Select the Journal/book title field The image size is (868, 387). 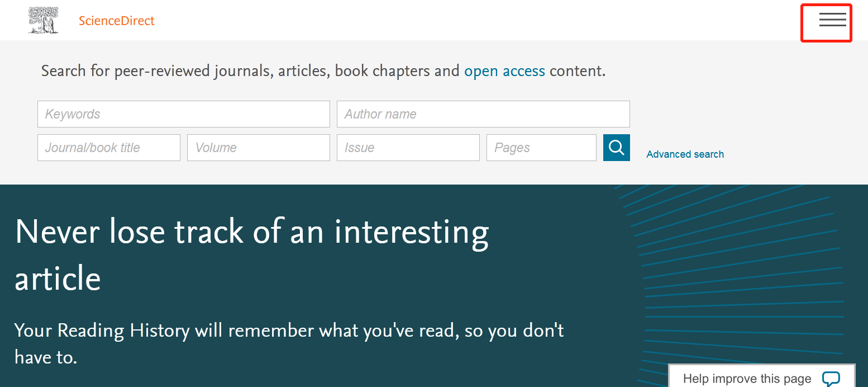(108, 148)
